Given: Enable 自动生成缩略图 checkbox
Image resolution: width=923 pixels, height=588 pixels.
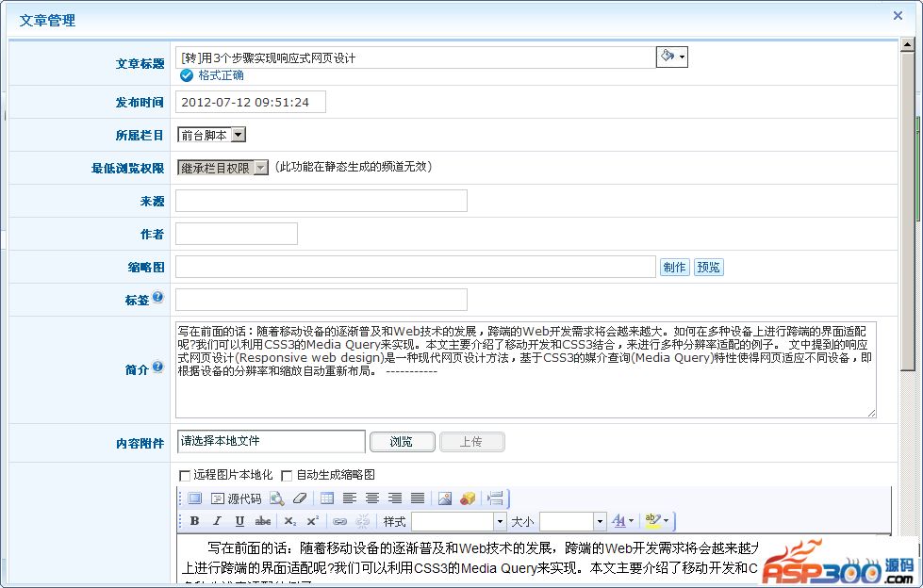Looking at the screenshot, I should pyautogui.click(x=287, y=475).
